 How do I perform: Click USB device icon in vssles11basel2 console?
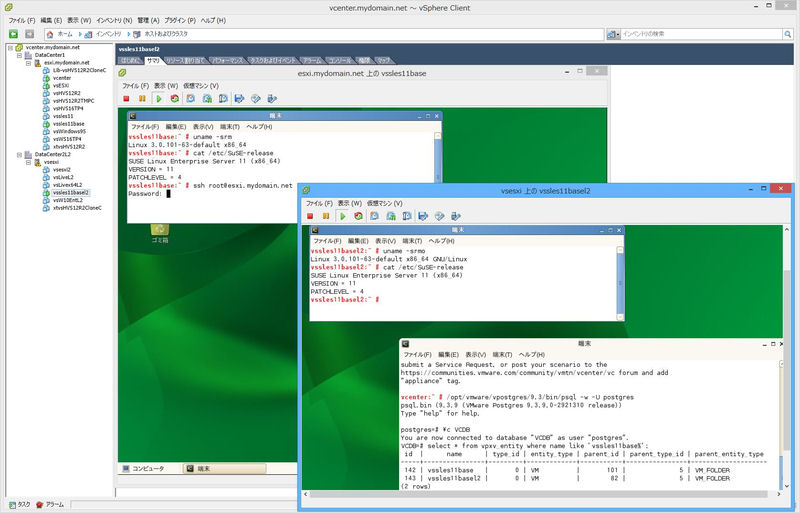456,216
